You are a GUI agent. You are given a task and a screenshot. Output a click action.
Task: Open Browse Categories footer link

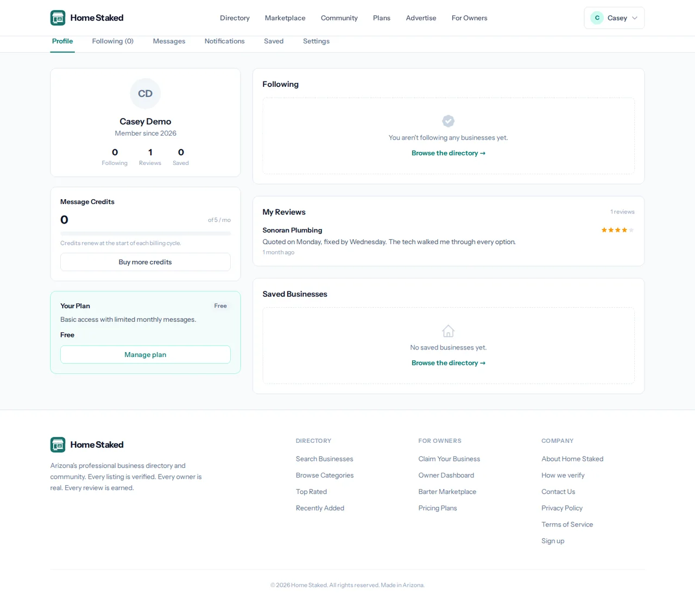(x=325, y=475)
